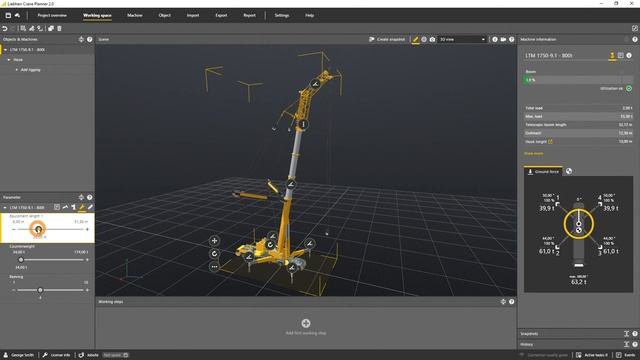Open the more options ellipsis in 3D scene
This screenshot has height=360, width=640.
(214, 267)
